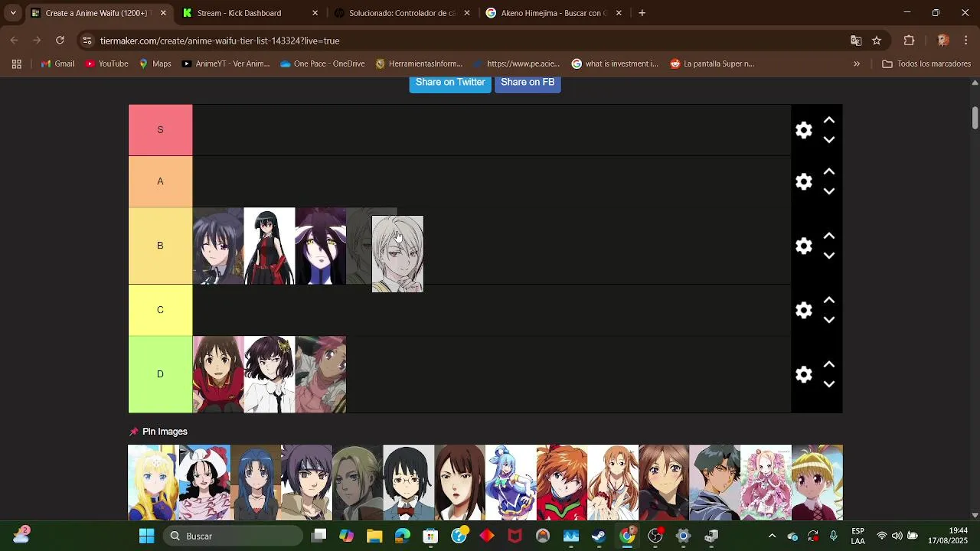Select the C tier label
This screenshot has width=980, height=551.
point(160,310)
